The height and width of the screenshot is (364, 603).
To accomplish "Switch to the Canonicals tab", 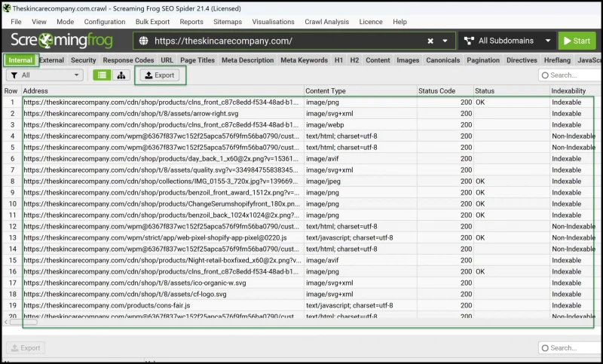I will (x=443, y=60).
